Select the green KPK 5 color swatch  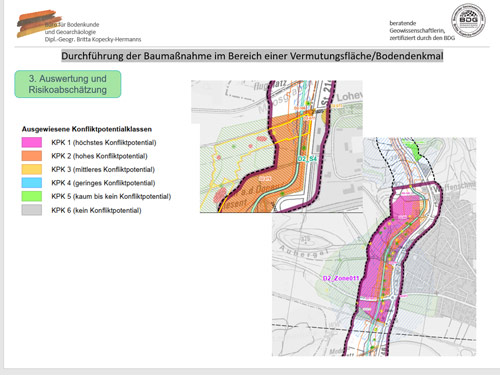click(32, 196)
